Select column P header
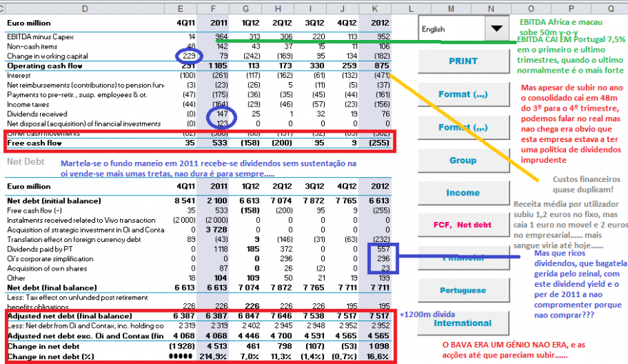This screenshot has width=628, height=364. coord(571,9)
